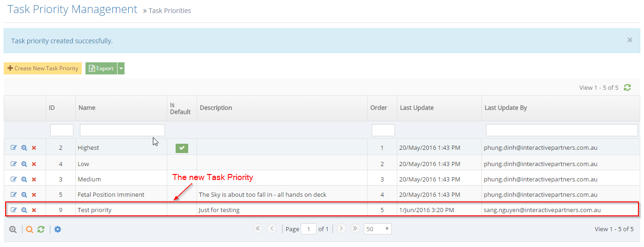Go to the previous page
This screenshot has width=644, height=247.
[272, 228]
